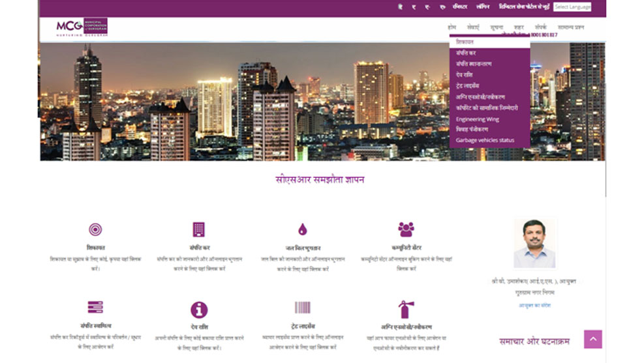
Task: Click the building icon for संपत्ति कर
Action: [198, 229]
